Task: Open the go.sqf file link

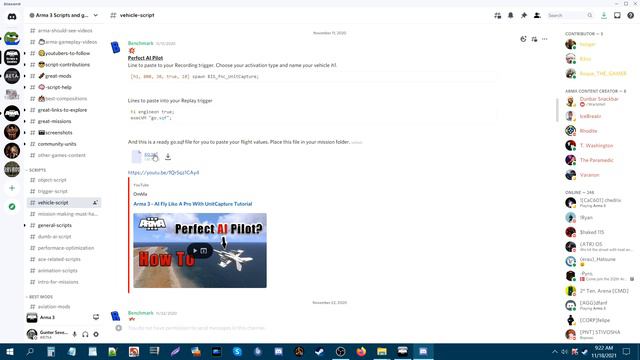Action: [x=150, y=154]
